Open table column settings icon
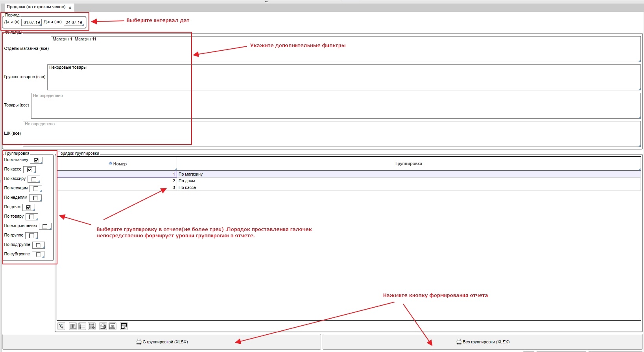The image size is (644, 352). [73, 326]
